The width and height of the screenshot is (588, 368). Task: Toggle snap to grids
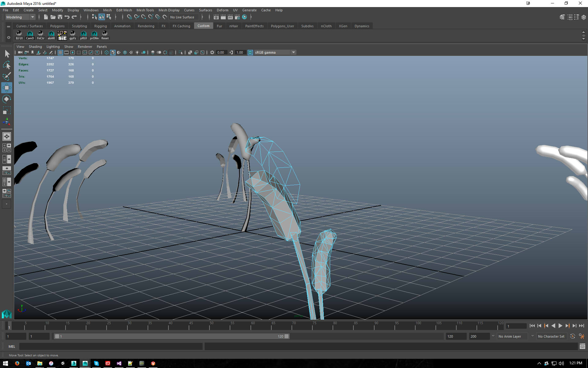130,17
